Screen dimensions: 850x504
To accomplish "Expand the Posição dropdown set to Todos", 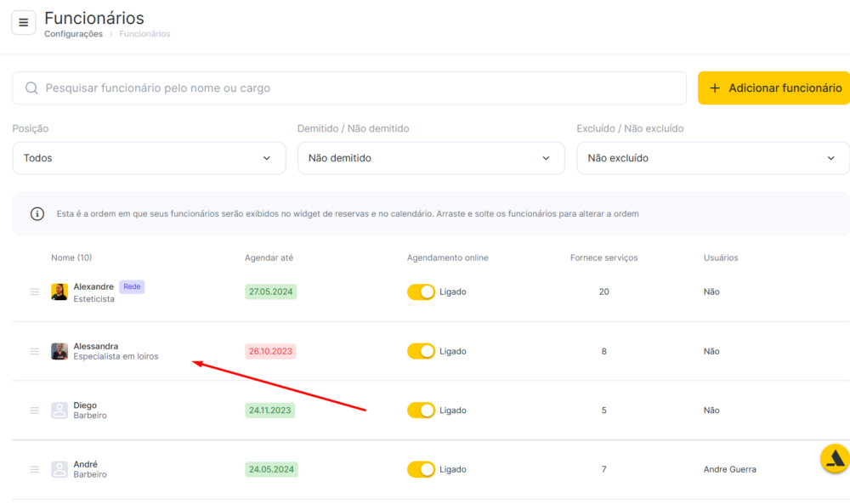I will coord(149,158).
